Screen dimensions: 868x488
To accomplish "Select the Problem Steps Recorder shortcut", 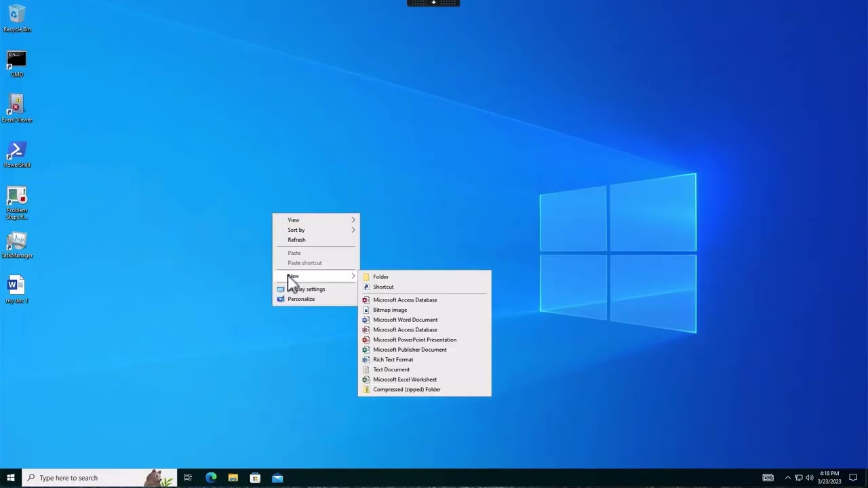I will pos(17,203).
